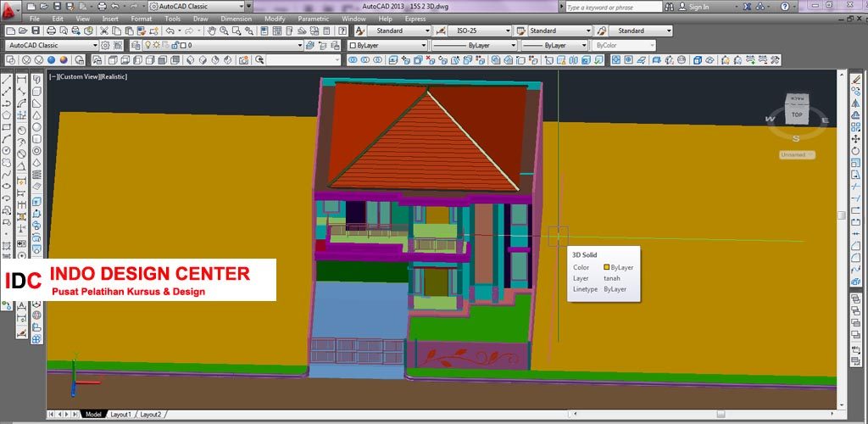The width and height of the screenshot is (868, 424).
Task: Select the Polygon tool in Draw toolbar
Action: (7, 115)
